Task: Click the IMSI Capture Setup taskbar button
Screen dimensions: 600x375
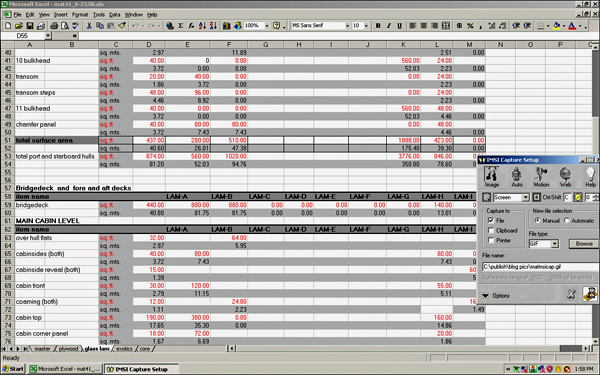Action: (142, 369)
